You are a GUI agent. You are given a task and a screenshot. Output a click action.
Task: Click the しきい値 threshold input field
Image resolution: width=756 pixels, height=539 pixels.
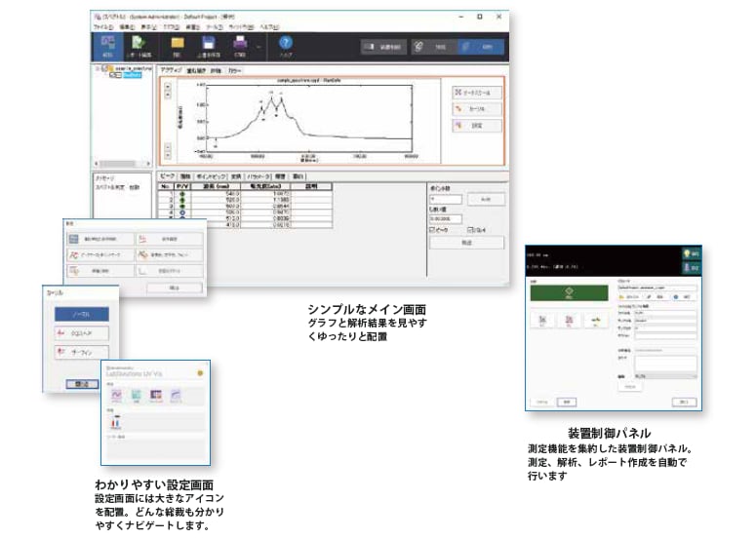pyautogui.click(x=446, y=219)
